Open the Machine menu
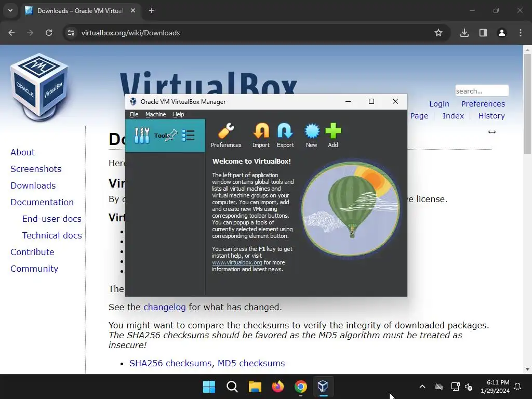Screen dimensions: 532x399 coord(156,114)
